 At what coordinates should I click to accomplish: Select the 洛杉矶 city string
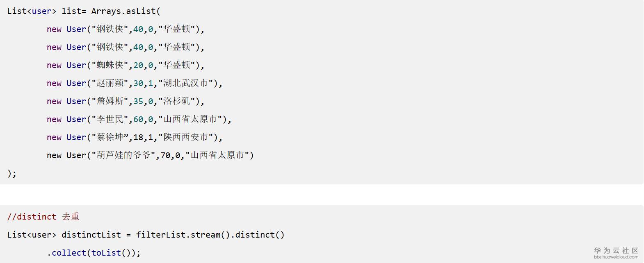point(177,101)
